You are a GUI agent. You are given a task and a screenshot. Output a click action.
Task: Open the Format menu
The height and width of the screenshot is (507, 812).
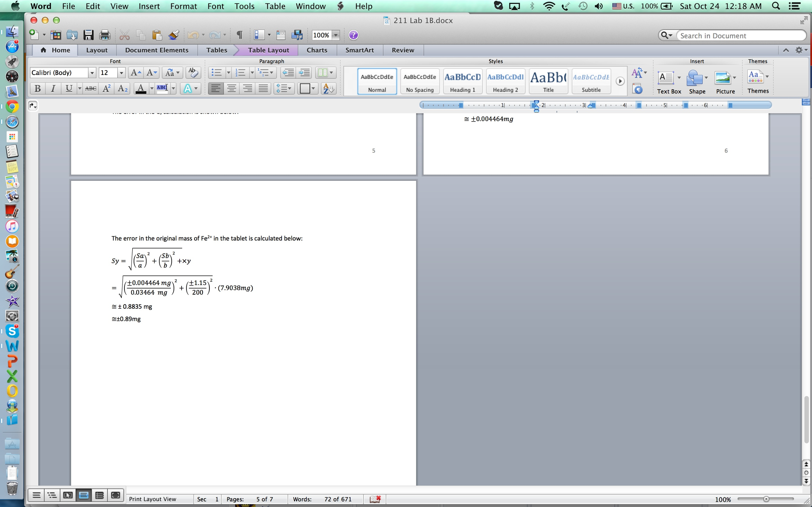pos(183,6)
